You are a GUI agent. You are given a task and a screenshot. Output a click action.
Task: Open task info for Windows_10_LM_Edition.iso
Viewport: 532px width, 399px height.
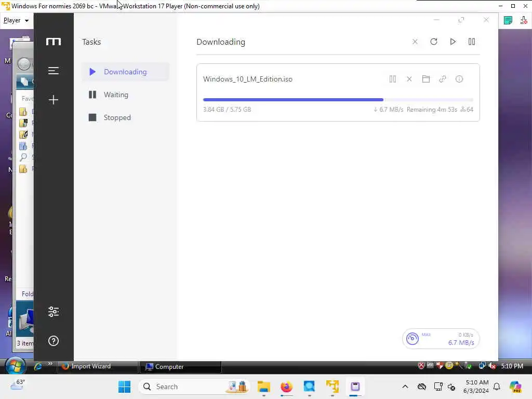click(x=459, y=79)
